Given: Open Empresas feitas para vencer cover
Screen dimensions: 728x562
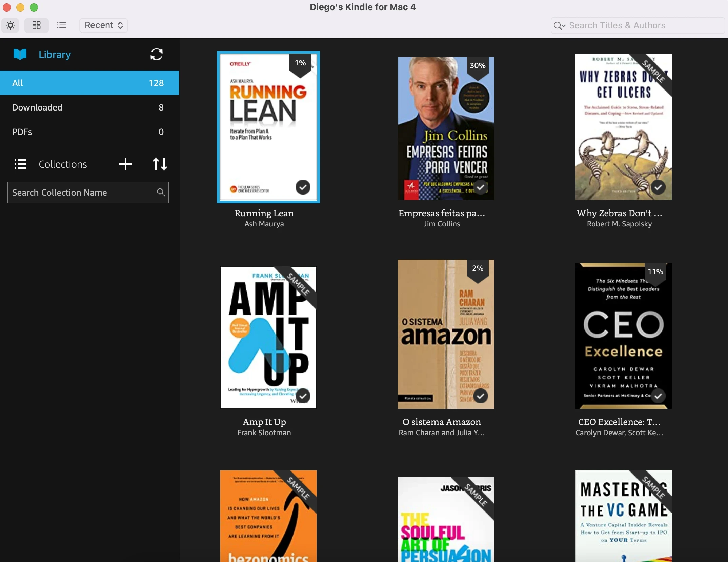Looking at the screenshot, I should click(x=446, y=128).
